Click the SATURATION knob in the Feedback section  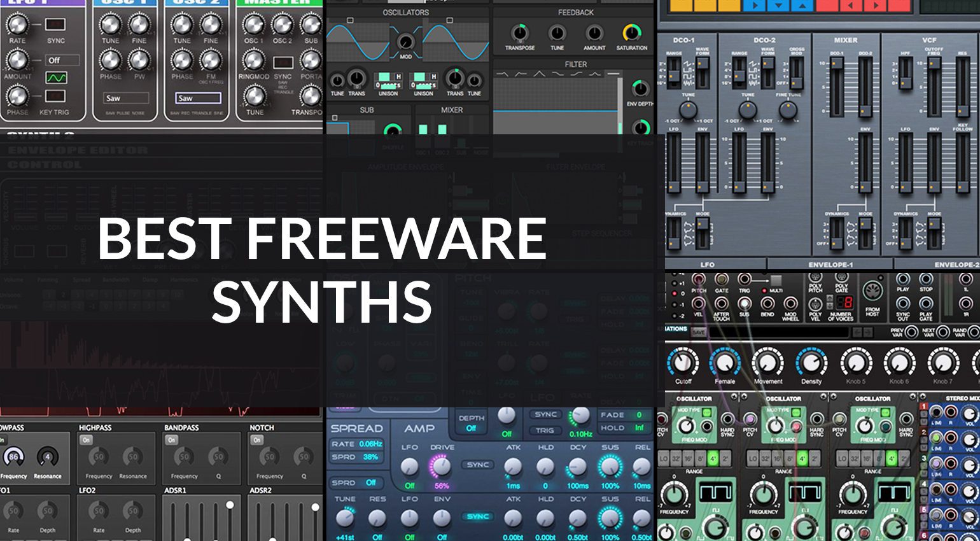click(x=631, y=32)
